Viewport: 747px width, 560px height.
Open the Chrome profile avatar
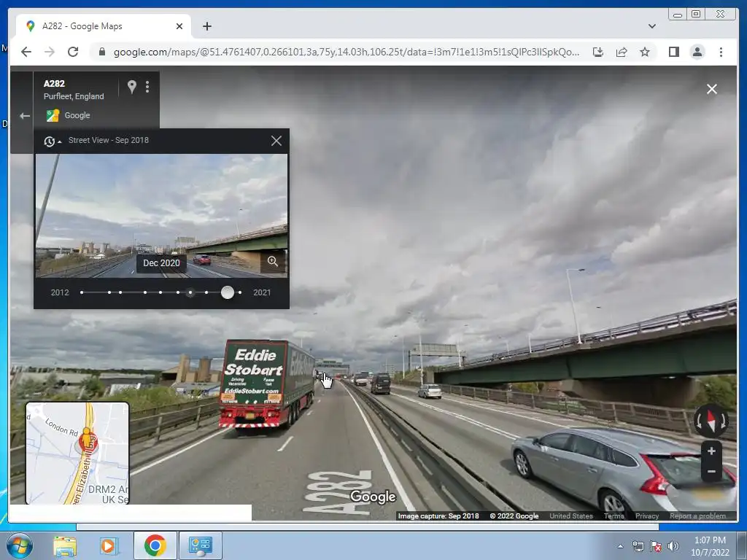click(x=697, y=52)
